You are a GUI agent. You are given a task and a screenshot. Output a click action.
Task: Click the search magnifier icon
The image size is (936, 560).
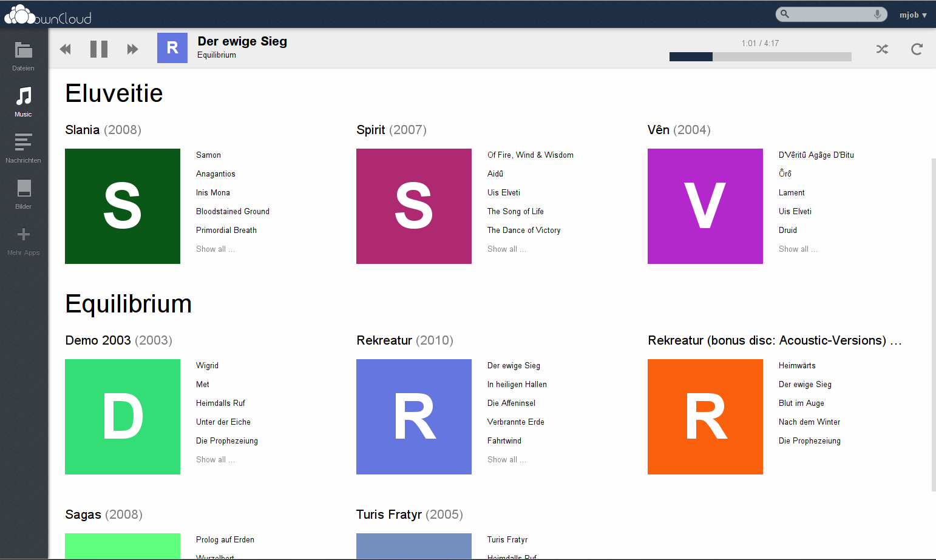point(785,14)
